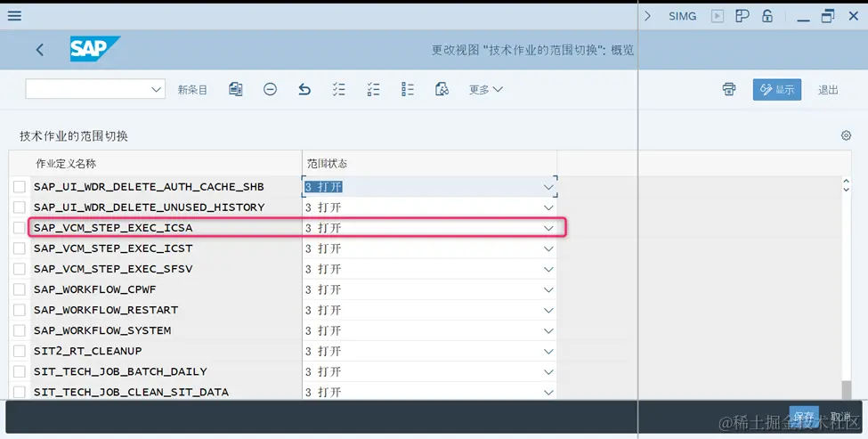This screenshot has height=439, width=868.
Task: Click the table scroll-up arrow
Action: pos(846,181)
